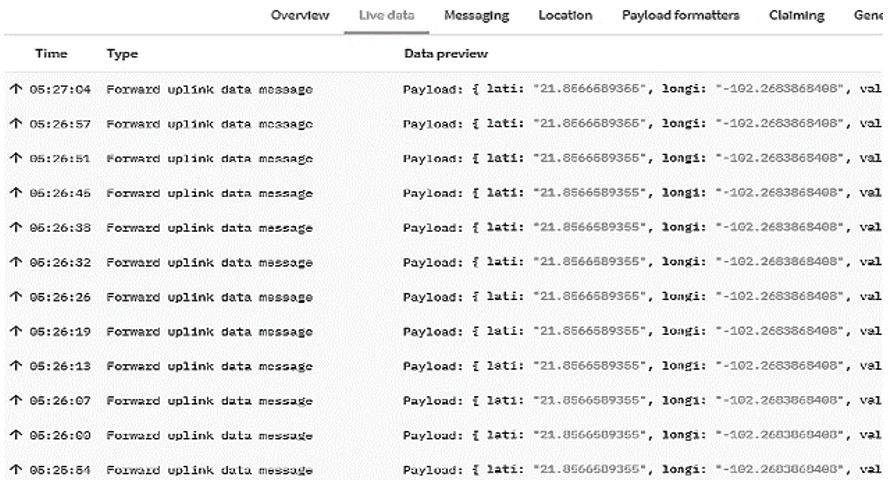Screen dimensions: 896x480
Task: Click the uplink arrow icon at 05:26:32
Action: point(16,262)
